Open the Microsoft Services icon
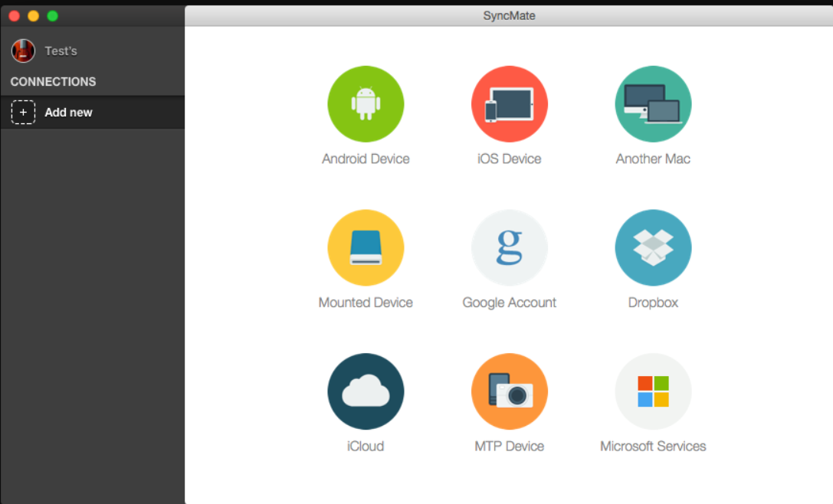 [x=653, y=391]
